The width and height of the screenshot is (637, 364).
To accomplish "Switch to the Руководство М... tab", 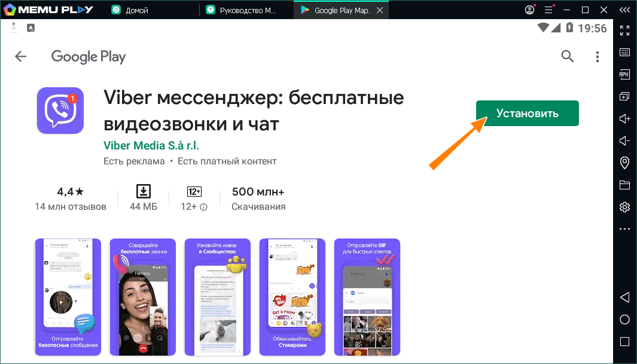I will pyautogui.click(x=241, y=10).
